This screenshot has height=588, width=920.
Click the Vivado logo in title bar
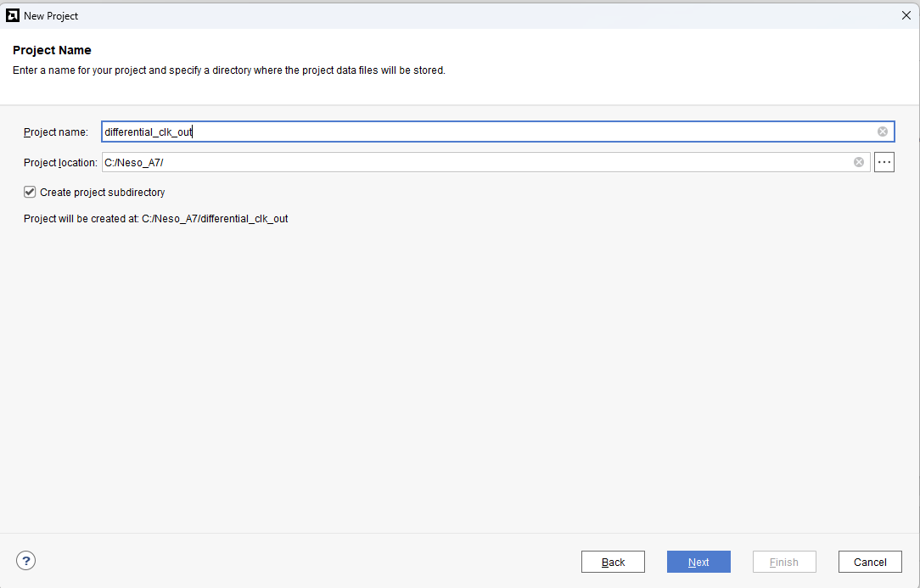pyautogui.click(x=13, y=15)
